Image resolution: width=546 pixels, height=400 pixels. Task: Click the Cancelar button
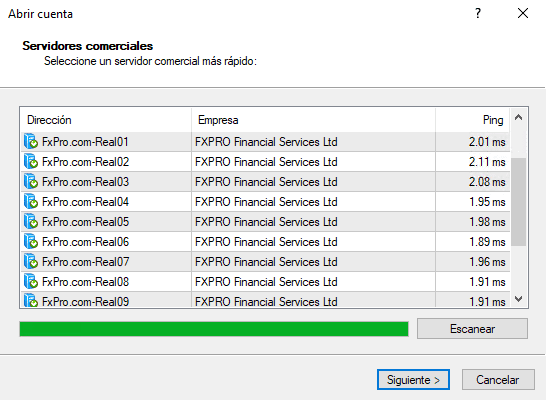(498, 379)
